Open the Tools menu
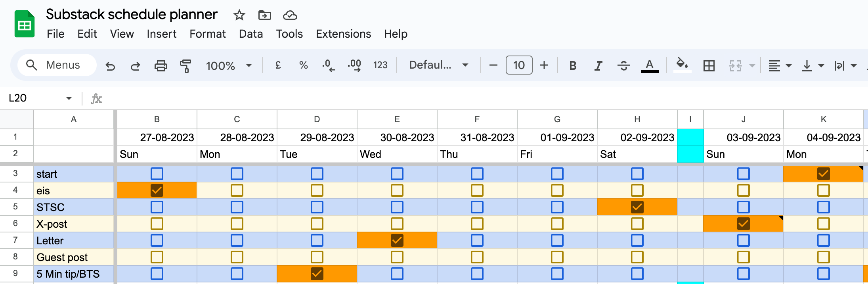The width and height of the screenshot is (868, 284). click(289, 34)
